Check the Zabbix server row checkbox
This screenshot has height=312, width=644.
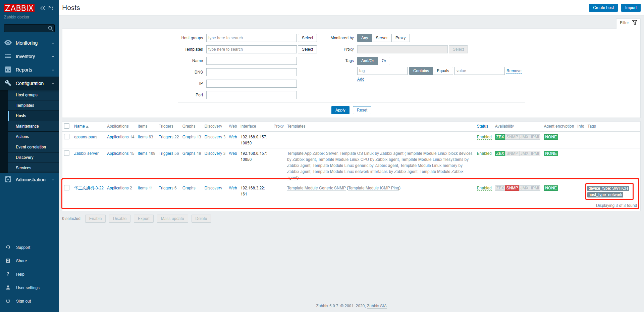pyautogui.click(x=67, y=153)
